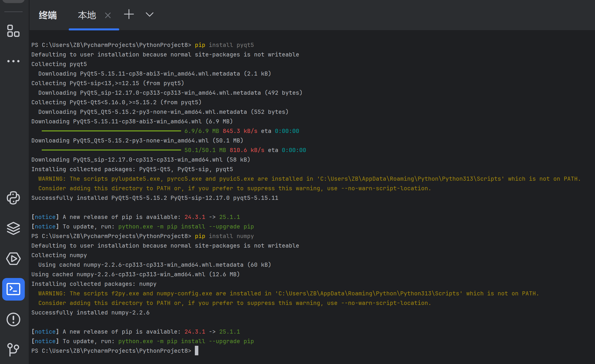Open the Services tool window icon

[13, 259]
